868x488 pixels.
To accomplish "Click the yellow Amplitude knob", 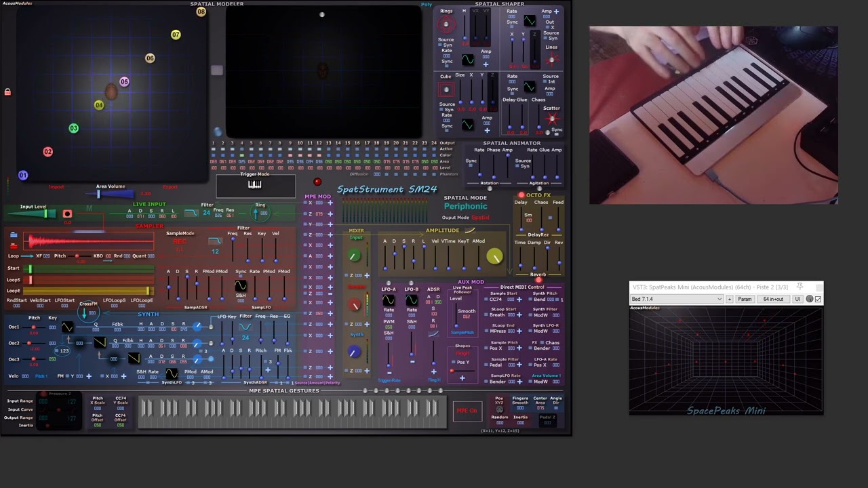I will tap(494, 256).
